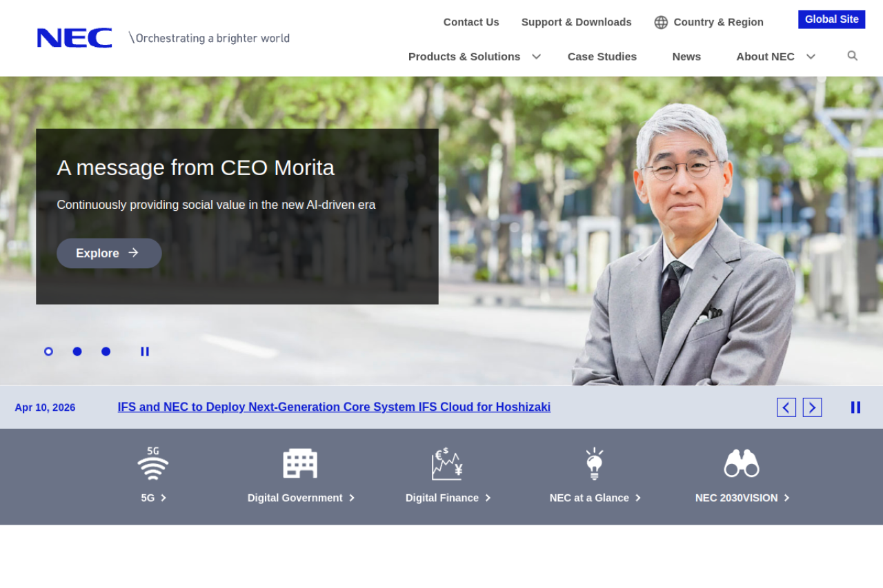
Task: Open the IFS and NEC Hoshizaki news link
Action: click(334, 407)
